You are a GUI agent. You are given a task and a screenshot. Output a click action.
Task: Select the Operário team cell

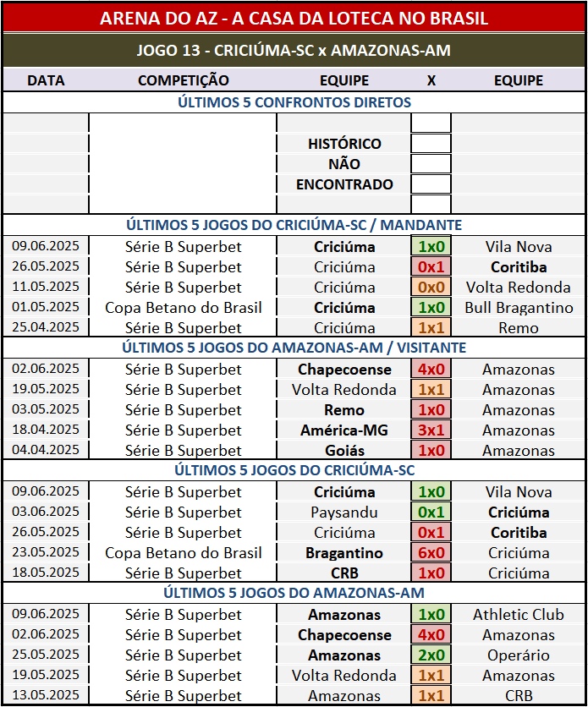coord(519,655)
